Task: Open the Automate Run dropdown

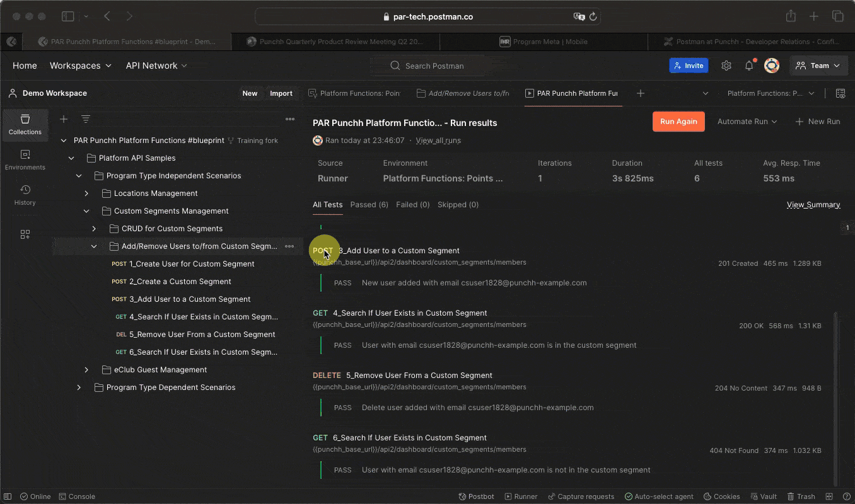Action: pyautogui.click(x=747, y=122)
